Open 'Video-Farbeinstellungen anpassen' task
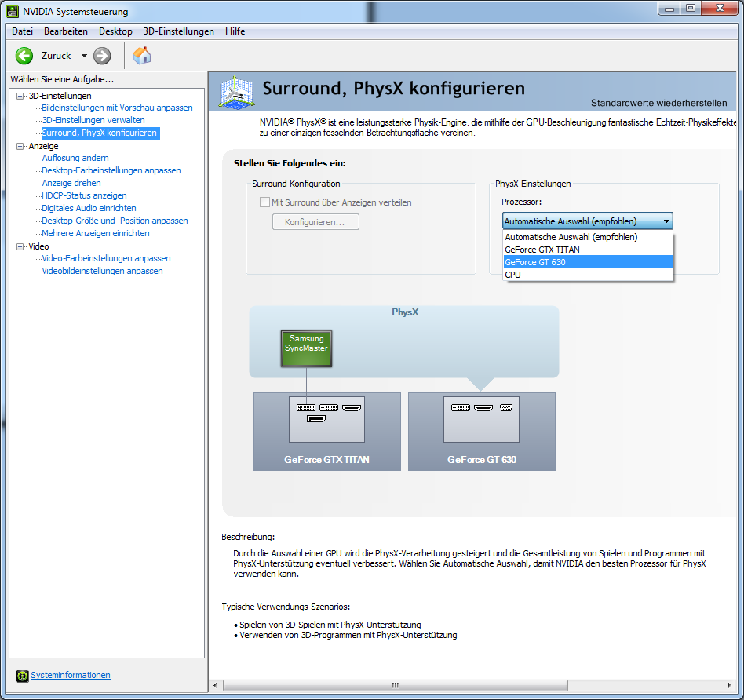The width and height of the screenshot is (744, 700). point(106,258)
